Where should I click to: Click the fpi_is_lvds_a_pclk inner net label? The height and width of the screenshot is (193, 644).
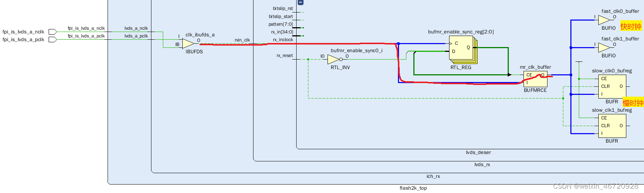[x=86, y=36]
